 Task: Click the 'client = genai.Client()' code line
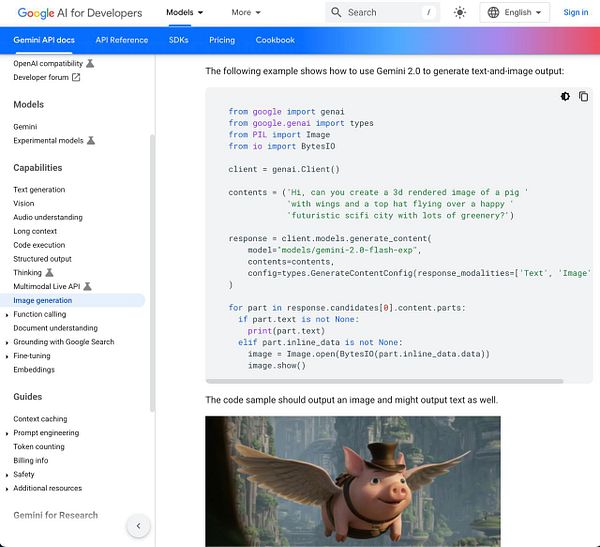pos(284,169)
